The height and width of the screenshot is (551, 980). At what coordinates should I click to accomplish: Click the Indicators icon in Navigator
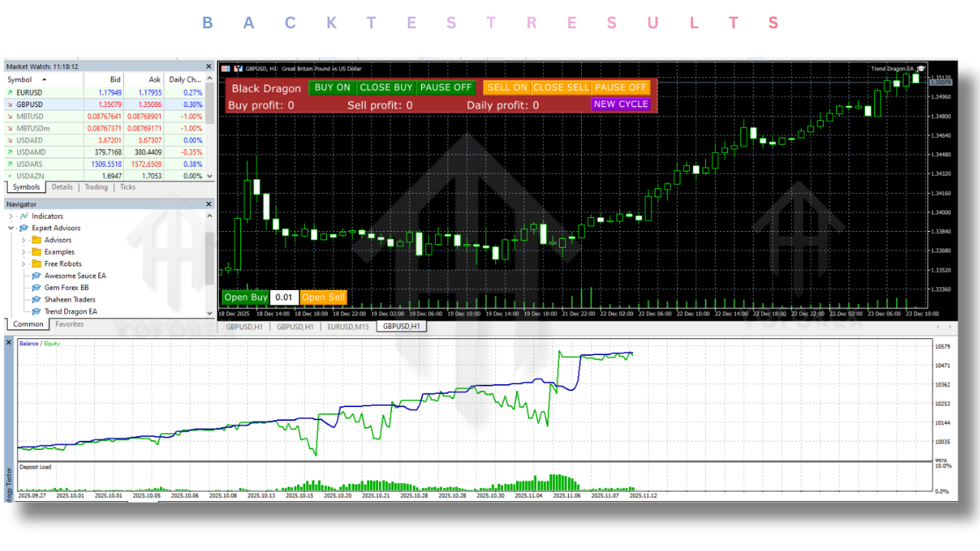(24, 217)
